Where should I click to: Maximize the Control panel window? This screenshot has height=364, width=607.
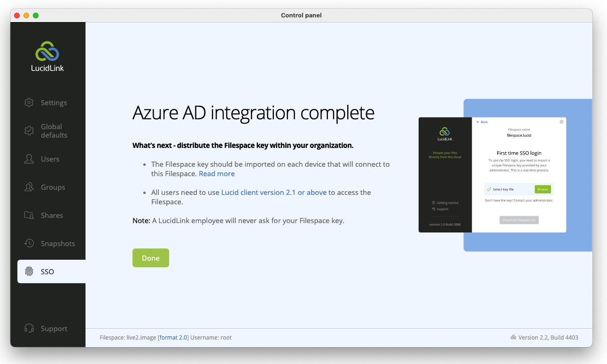pos(36,15)
